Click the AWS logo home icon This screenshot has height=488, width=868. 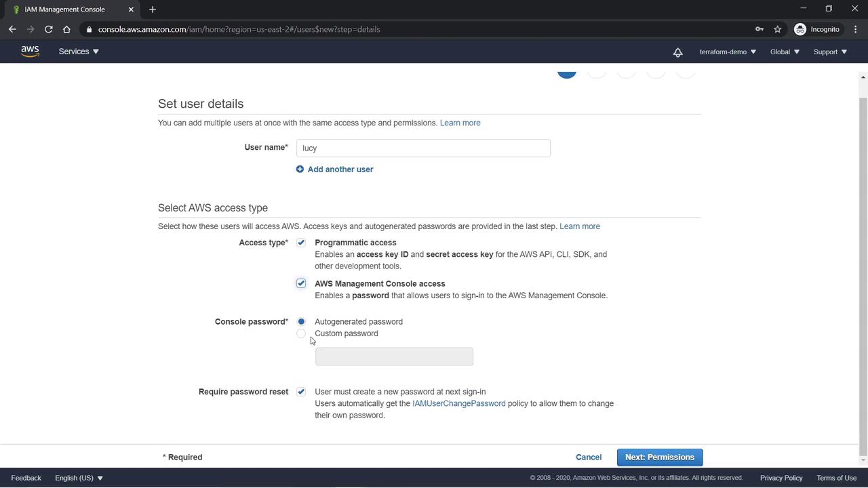[x=30, y=52]
